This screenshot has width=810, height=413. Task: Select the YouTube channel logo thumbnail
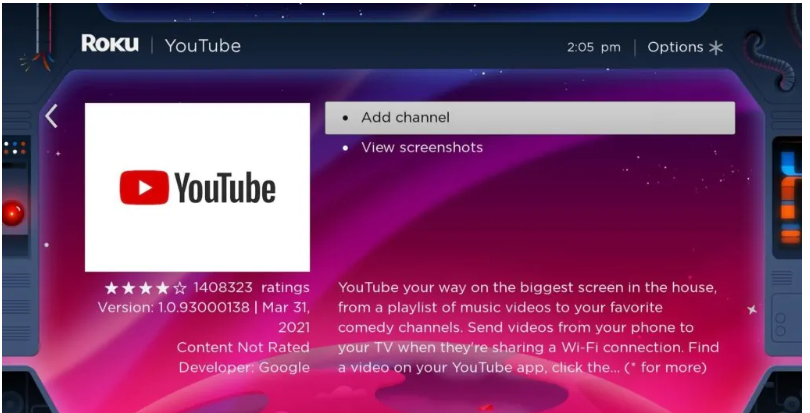tap(197, 187)
